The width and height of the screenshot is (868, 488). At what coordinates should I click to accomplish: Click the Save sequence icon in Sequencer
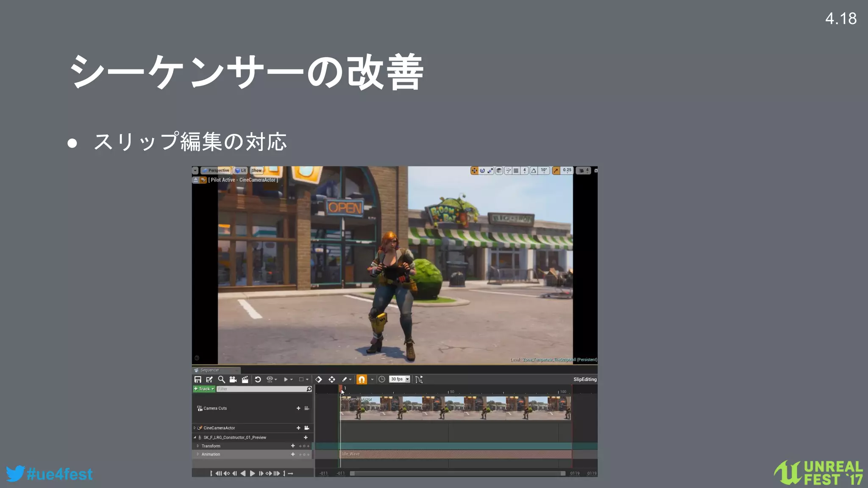pos(198,380)
